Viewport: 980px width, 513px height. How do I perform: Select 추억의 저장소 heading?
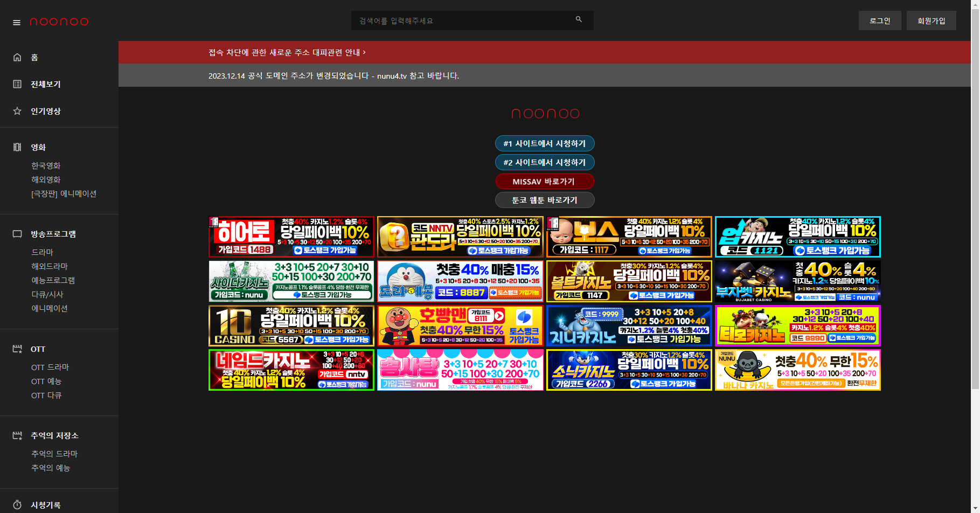pyautogui.click(x=54, y=435)
